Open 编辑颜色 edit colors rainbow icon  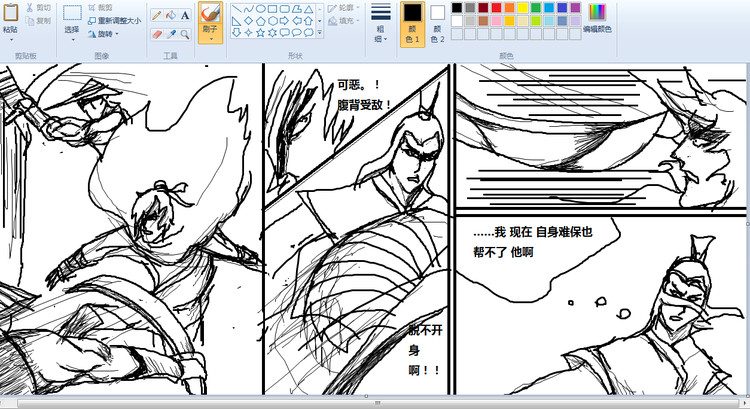coord(597,12)
